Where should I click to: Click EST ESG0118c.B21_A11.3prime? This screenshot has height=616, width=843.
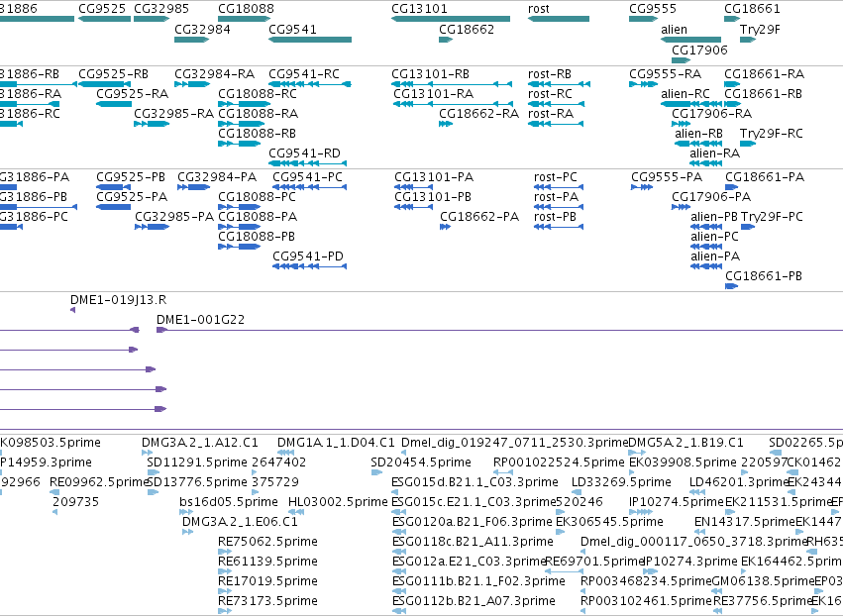399,552
